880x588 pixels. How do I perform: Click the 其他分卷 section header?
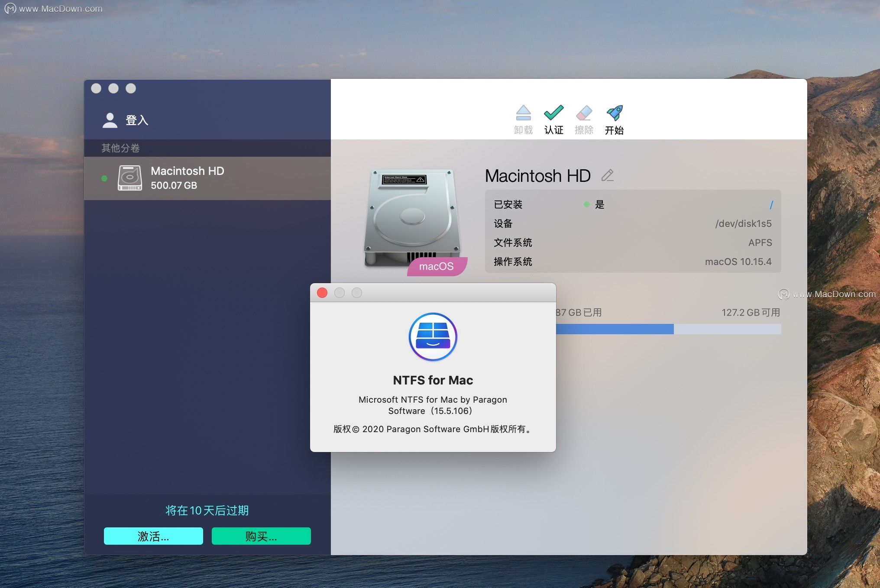pos(120,148)
